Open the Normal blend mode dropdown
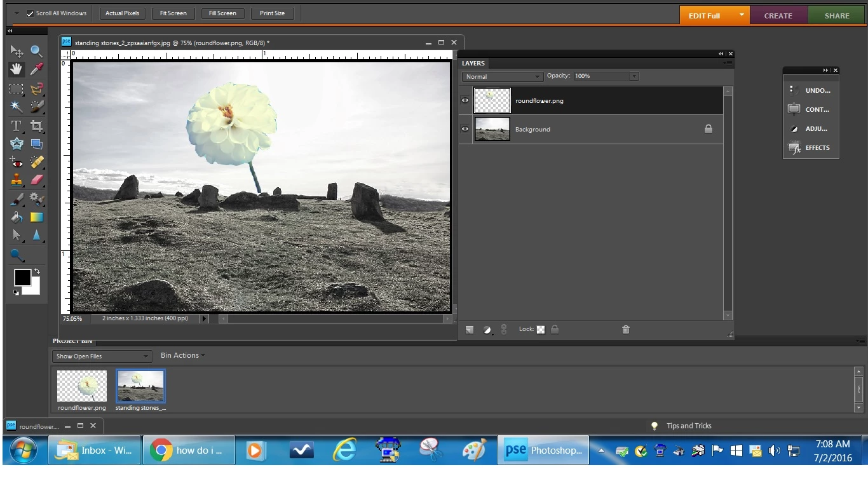The height and width of the screenshot is (488, 868). point(502,76)
